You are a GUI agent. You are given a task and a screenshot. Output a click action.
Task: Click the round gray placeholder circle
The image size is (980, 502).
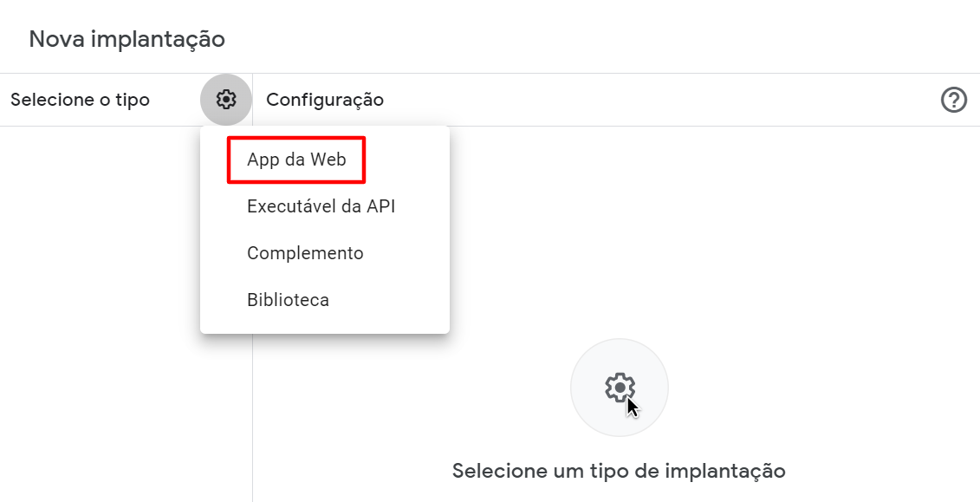click(x=620, y=388)
